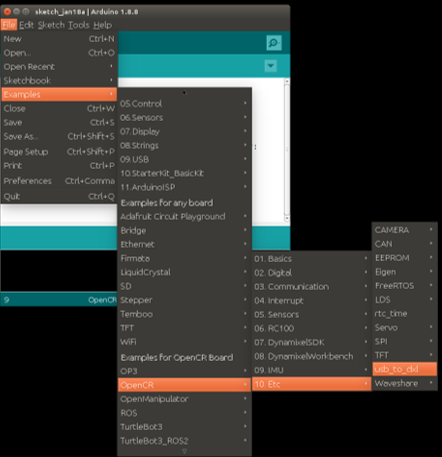This screenshot has height=457, width=442.
Task: Open the LiquidCrystal examples submenu
Action: pos(185,272)
